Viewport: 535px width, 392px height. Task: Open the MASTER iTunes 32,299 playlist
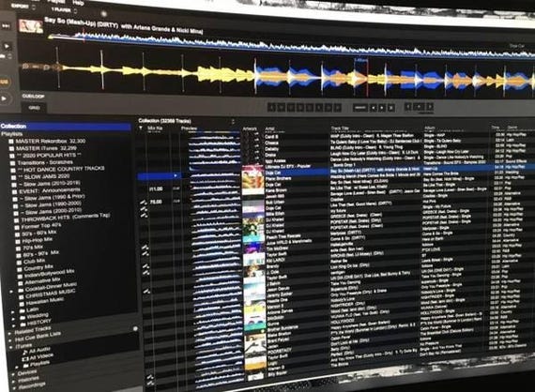point(46,148)
